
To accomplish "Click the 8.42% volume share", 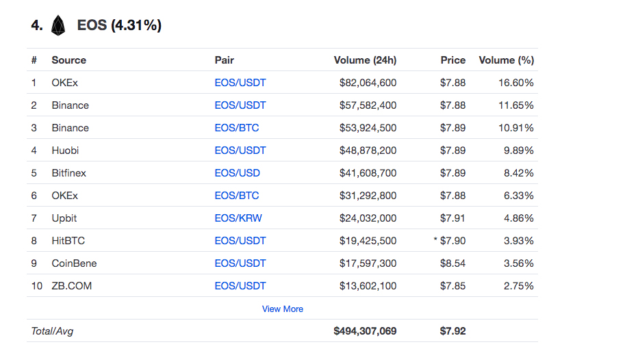I will click(x=519, y=173).
